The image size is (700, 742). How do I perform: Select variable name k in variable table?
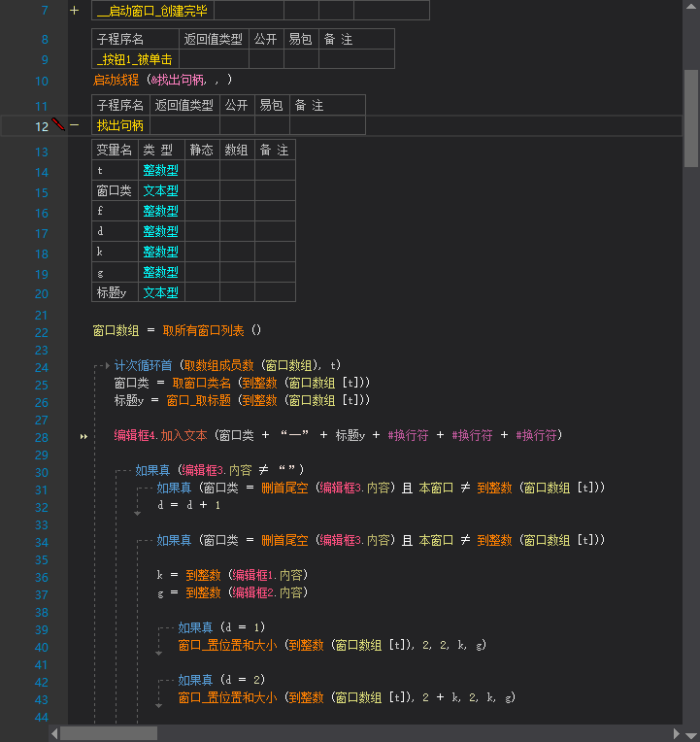(115, 252)
